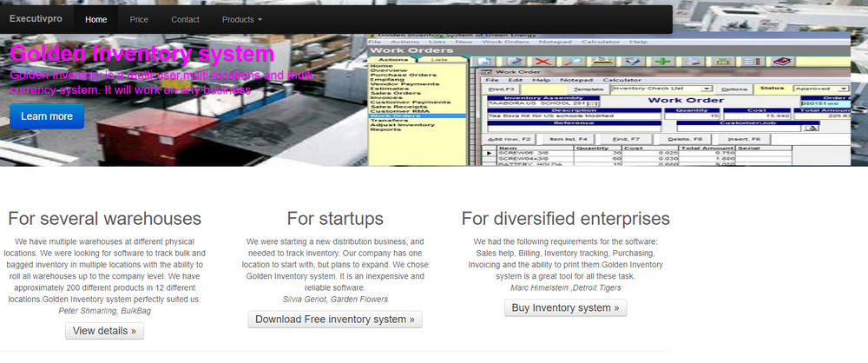Go to the Price page

[x=139, y=19]
